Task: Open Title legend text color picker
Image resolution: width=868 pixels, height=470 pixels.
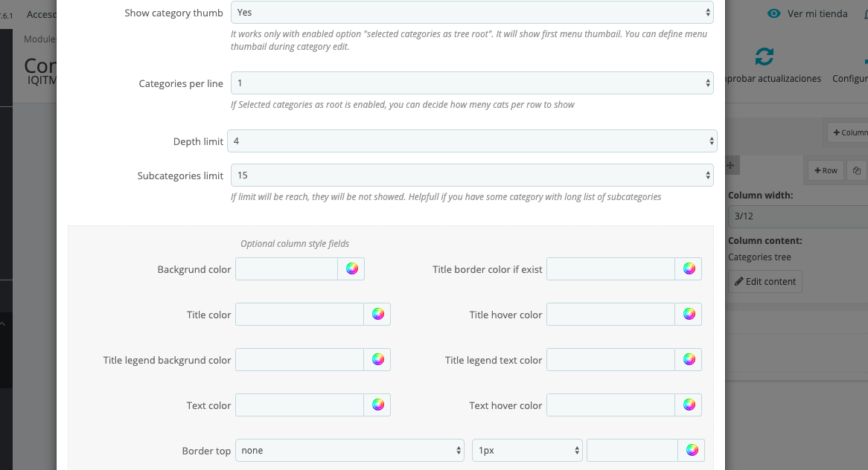Action: click(689, 360)
